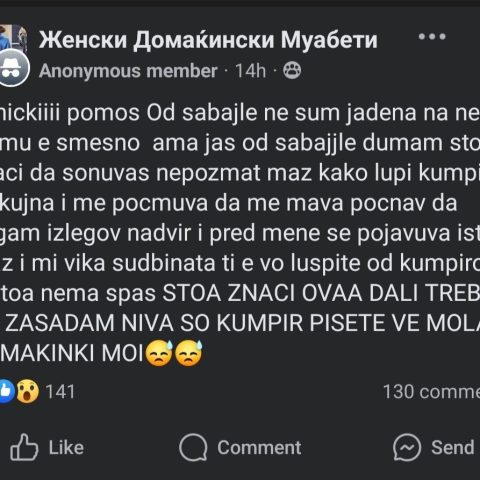Click the wow reaction emoji icon
This screenshot has width=480, height=480.
[28, 391]
